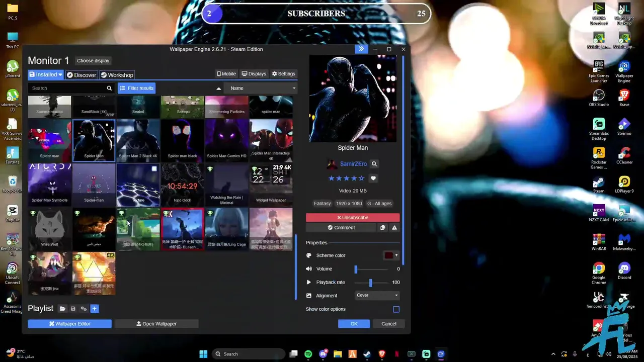This screenshot has height=362, width=644.
Task: Report the wallpaper with the warning triangle icon
Action: pos(394,228)
